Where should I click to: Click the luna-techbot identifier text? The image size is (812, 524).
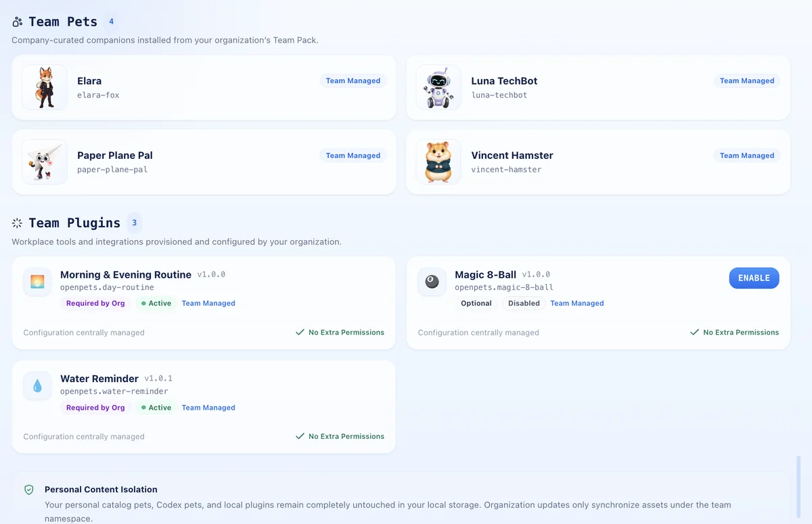click(499, 95)
